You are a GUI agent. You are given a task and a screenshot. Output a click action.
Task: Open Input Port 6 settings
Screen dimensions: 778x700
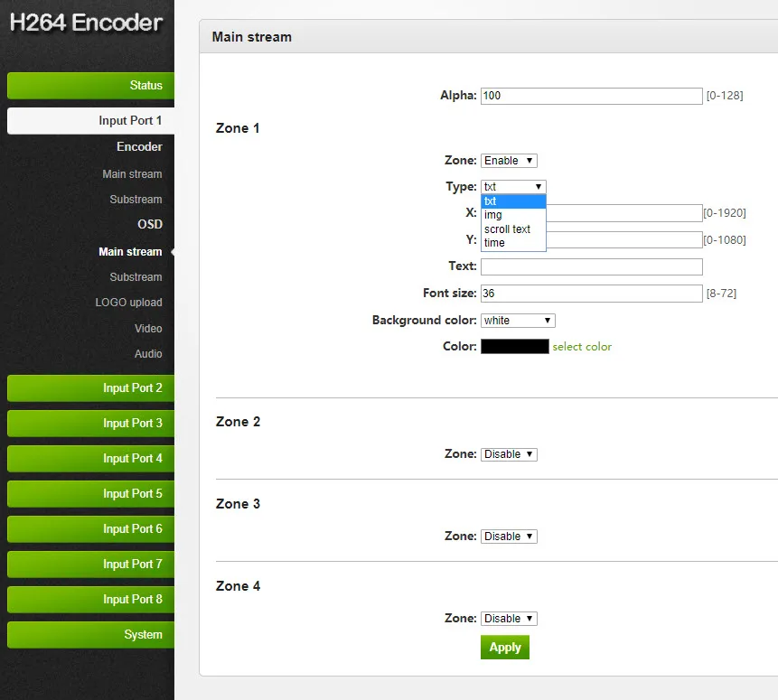point(90,529)
